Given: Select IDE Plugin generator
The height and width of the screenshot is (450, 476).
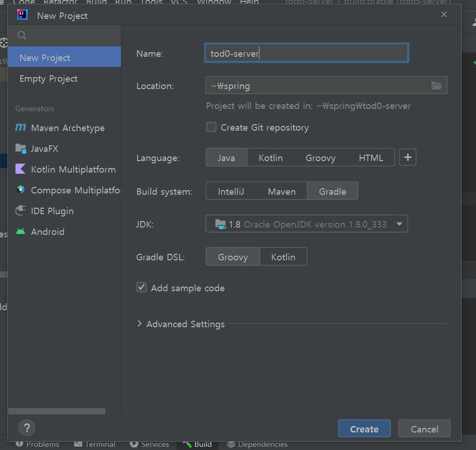Looking at the screenshot, I should [x=64, y=210].
